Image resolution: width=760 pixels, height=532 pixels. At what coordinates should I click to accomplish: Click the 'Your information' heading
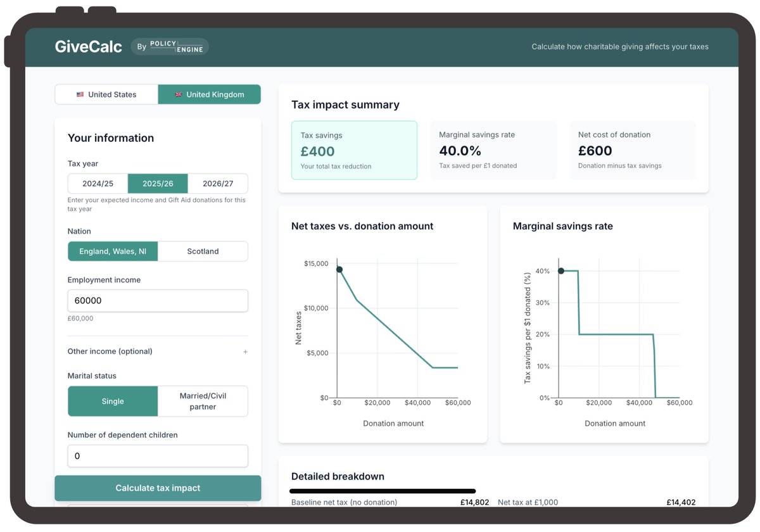coord(111,138)
